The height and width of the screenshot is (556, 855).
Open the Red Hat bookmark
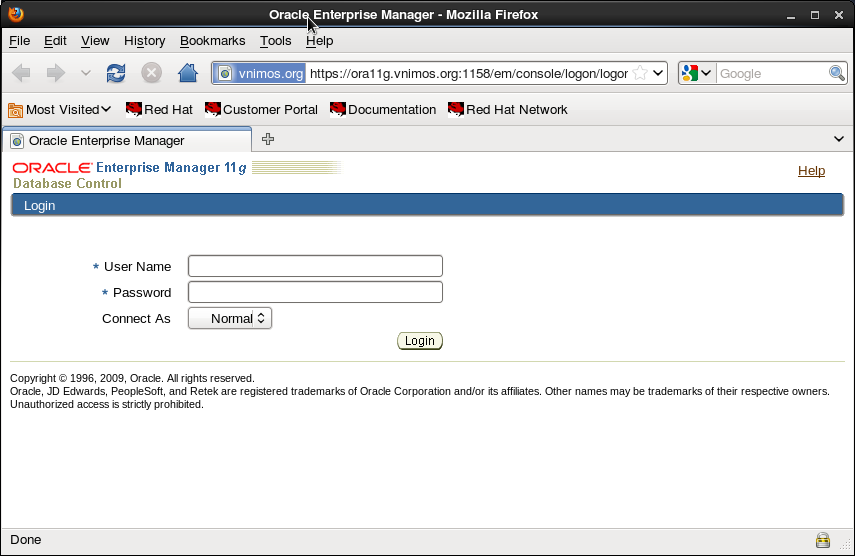[x=159, y=110]
